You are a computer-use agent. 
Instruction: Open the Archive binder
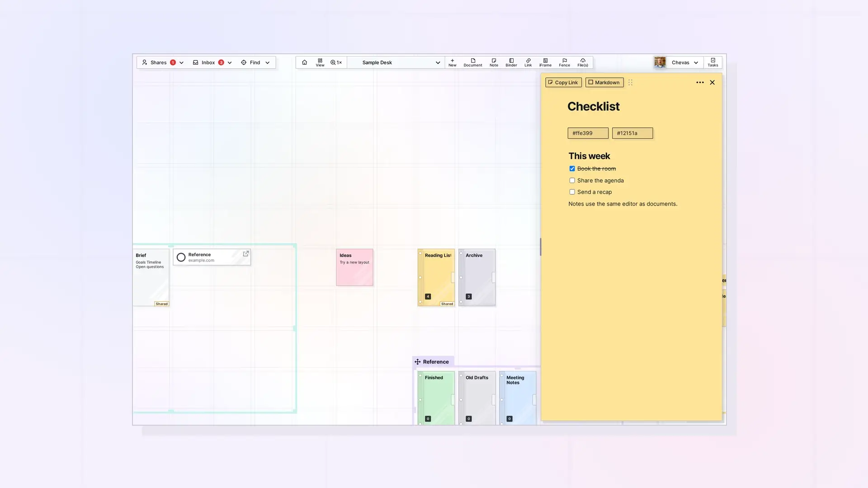click(x=476, y=277)
